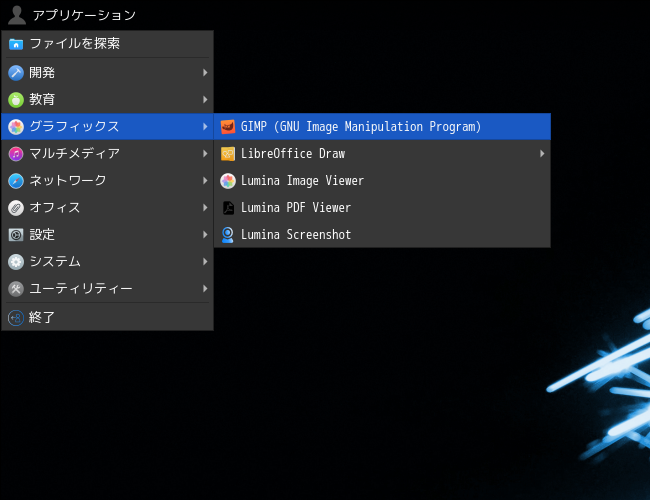This screenshot has height=500, width=650.
Task: Click the グラフィックス colorful flower icon
Action: tap(16, 126)
